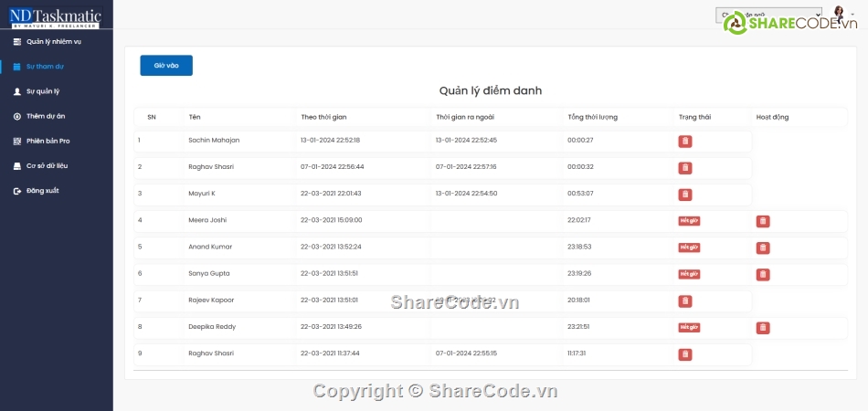
Task: Select Thêm dự án in the sidebar
Action: [46, 116]
